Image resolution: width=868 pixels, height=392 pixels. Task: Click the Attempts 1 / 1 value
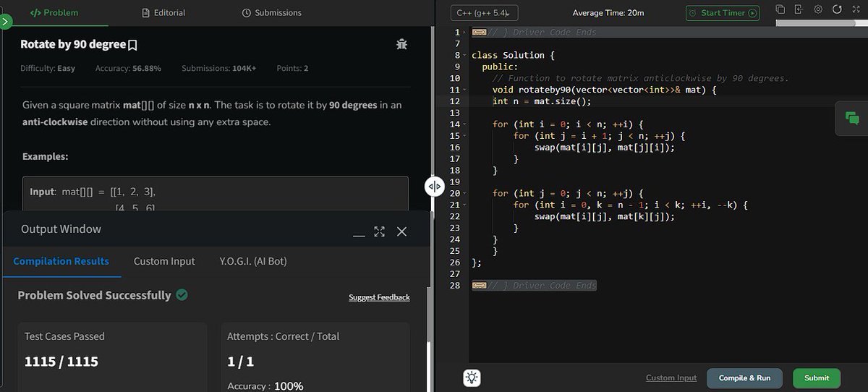(x=241, y=362)
